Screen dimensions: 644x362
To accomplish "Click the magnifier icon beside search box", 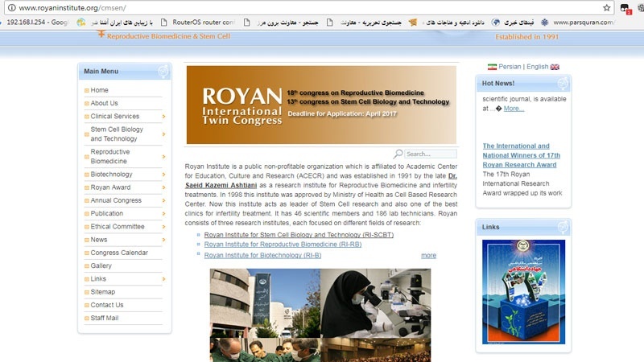I will tap(398, 154).
